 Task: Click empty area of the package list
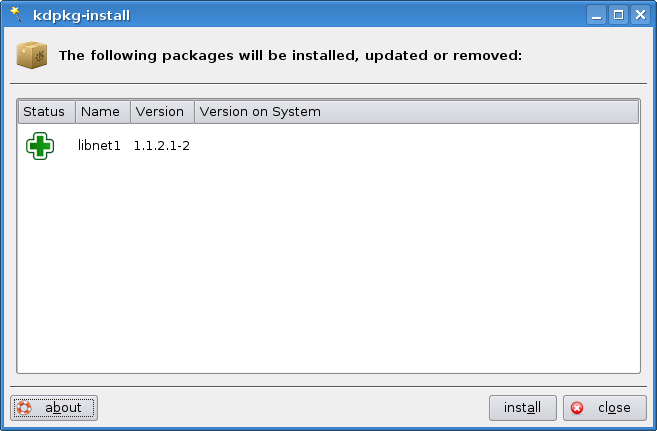coord(328,268)
